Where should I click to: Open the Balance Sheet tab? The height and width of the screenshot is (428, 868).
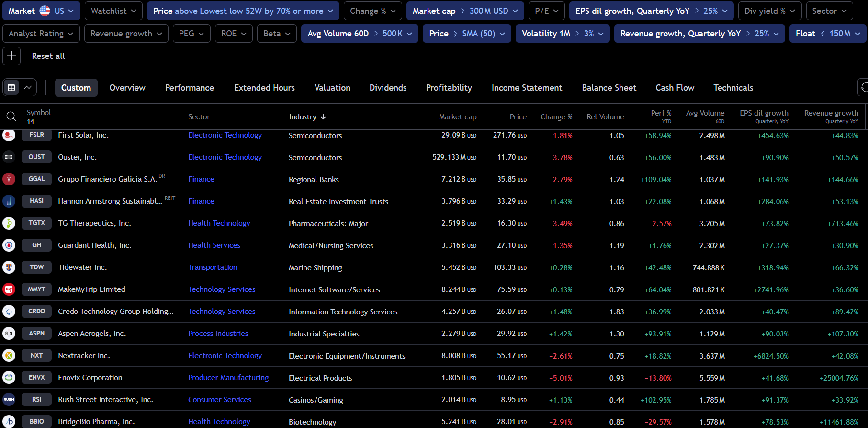pos(609,88)
